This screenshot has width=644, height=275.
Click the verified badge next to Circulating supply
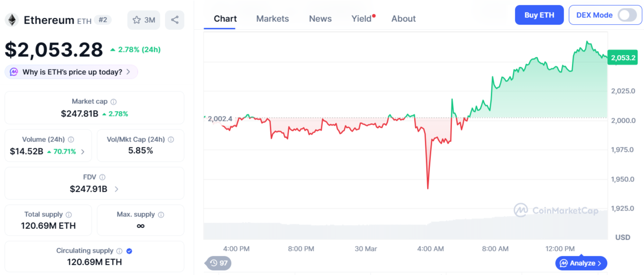pos(130,251)
